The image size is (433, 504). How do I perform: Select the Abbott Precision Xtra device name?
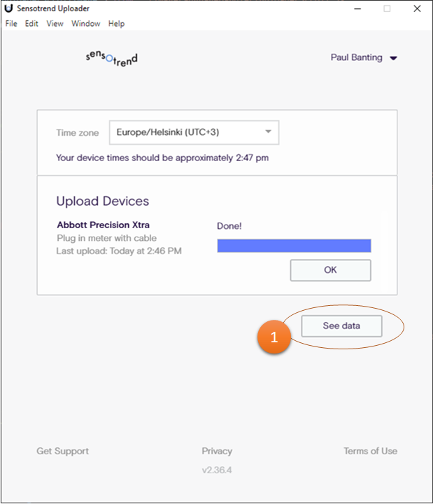[103, 225]
